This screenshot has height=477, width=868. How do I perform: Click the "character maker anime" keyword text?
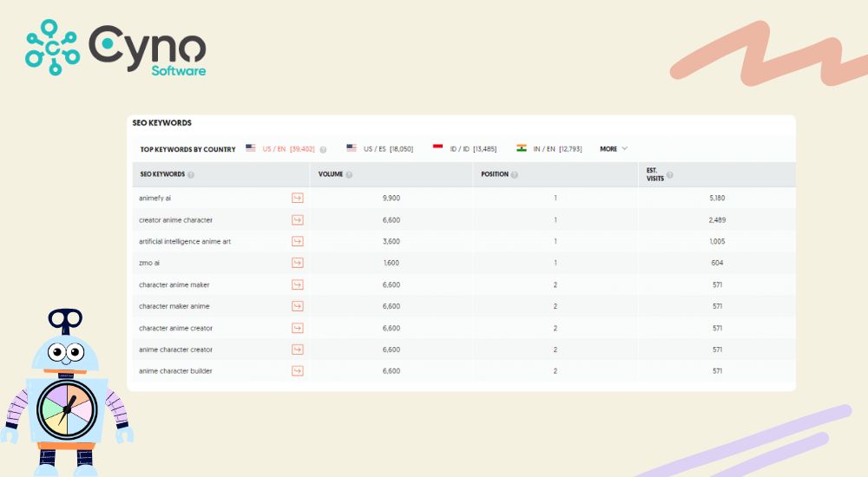coord(174,306)
